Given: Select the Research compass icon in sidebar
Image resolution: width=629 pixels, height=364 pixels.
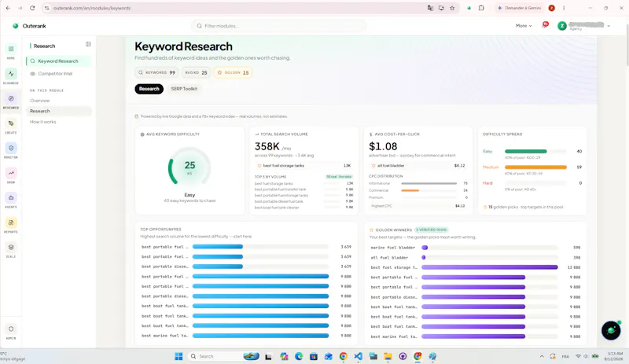Looking at the screenshot, I should point(11,99).
